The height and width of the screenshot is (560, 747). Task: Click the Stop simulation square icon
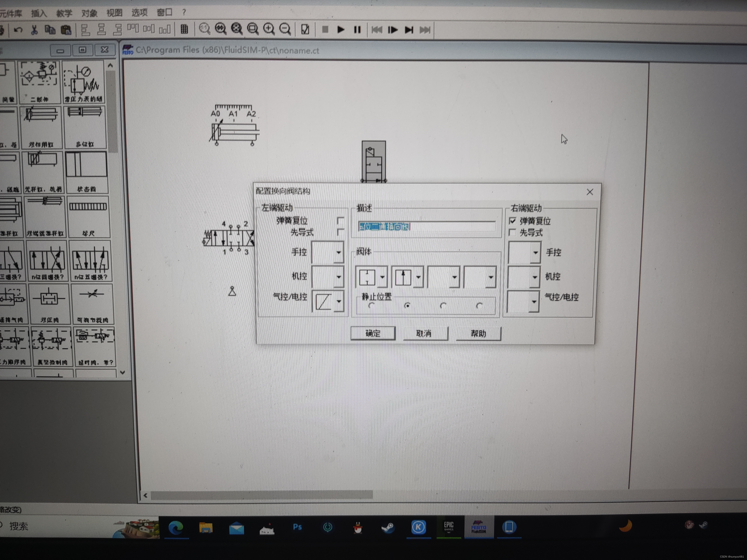(x=325, y=30)
